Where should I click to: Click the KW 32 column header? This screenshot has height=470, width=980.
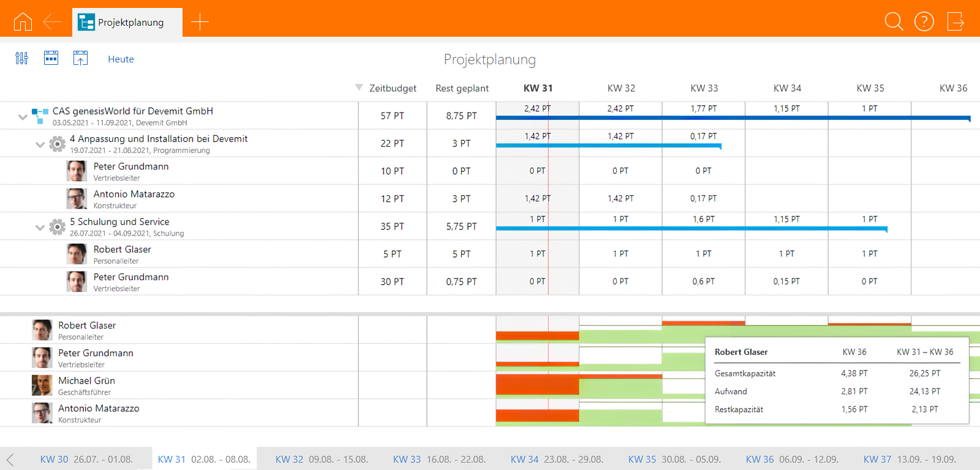click(621, 88)
